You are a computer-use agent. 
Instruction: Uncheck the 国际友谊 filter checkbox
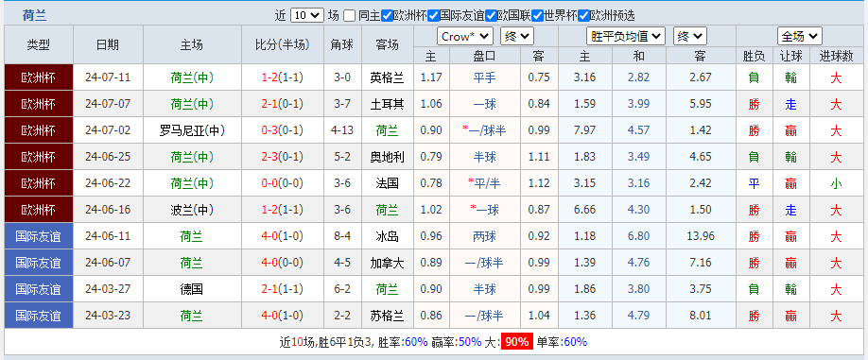pyautogui.click(x=433, y=15)
